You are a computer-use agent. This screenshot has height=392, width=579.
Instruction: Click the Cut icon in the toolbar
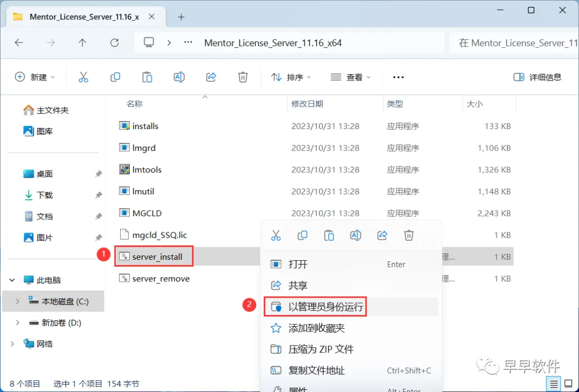click(84, 77)
